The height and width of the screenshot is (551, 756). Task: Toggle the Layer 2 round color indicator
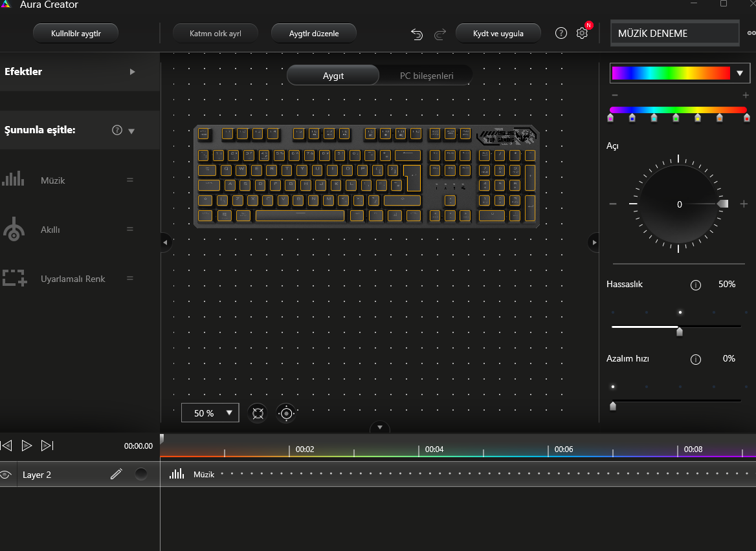coord(141,475)
